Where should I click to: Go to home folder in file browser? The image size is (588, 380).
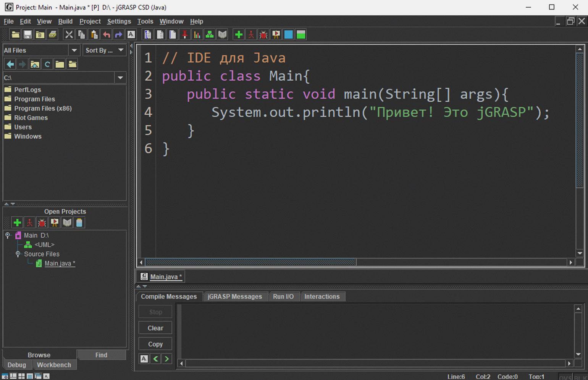[35, 64]
